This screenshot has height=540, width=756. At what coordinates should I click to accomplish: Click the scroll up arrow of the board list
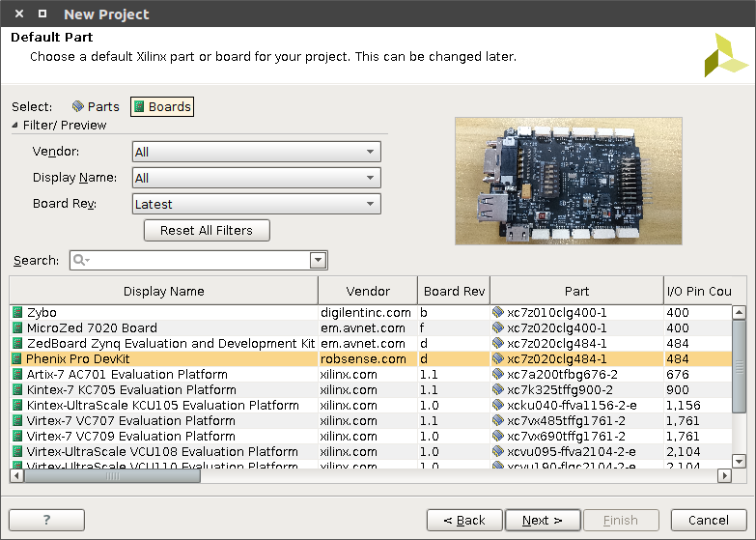(x=740, y=313)
